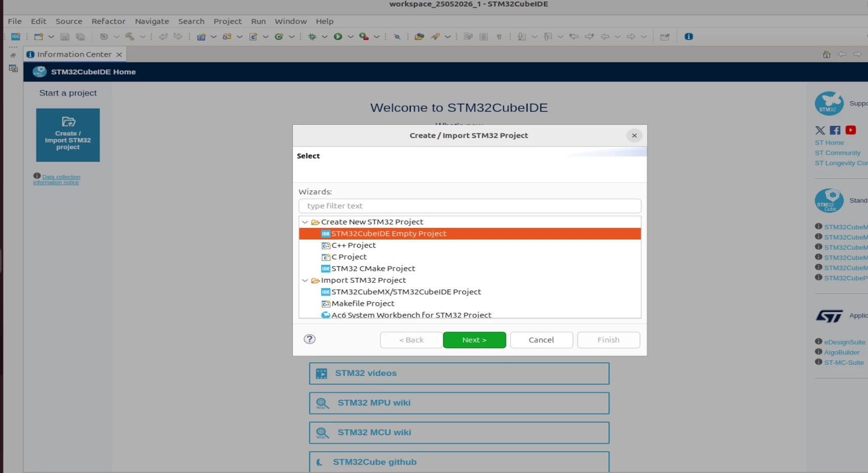
Task: Click the Last Edit Location toolbar icon
Action: coord(574,36)
